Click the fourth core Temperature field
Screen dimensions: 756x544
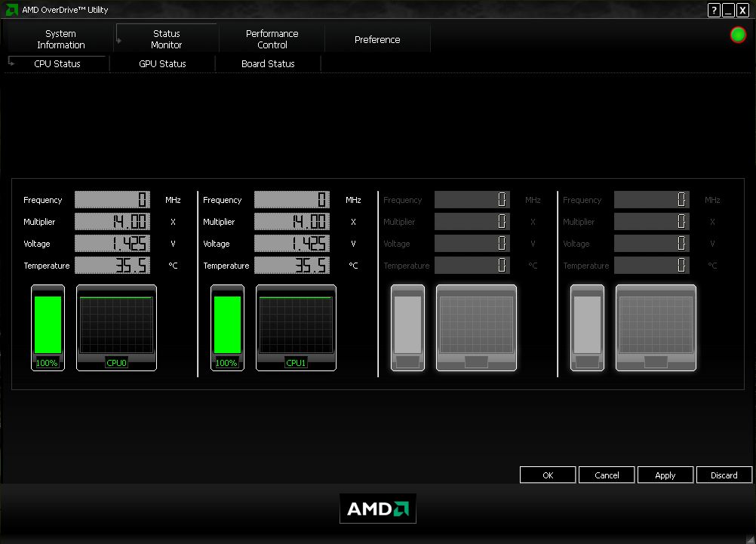pyautogui.click(x=652, y=266)
